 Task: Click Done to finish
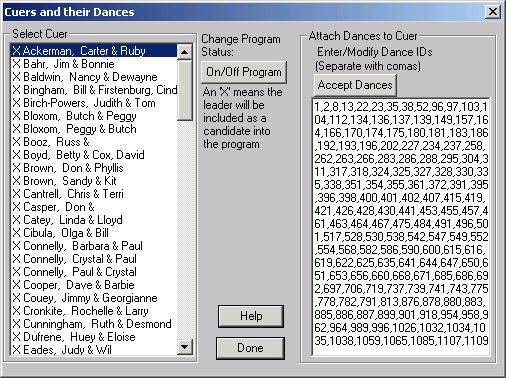tap(250, 348)
